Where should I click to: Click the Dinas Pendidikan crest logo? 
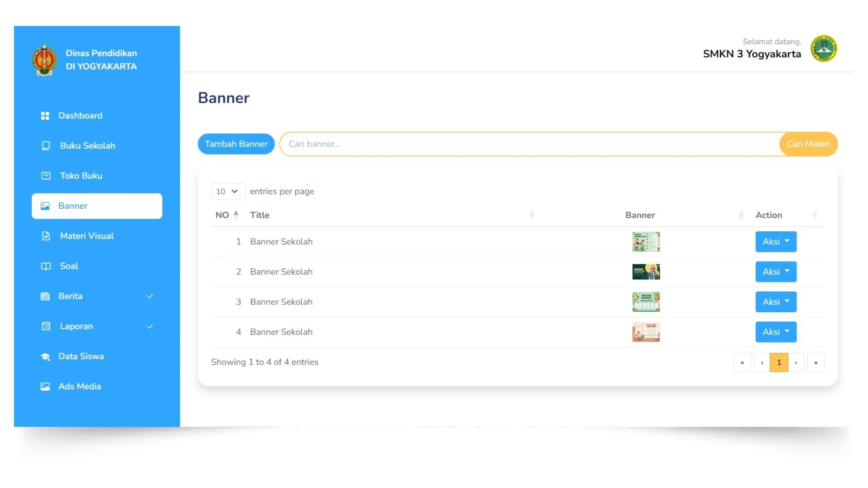(x=44, y=60)
